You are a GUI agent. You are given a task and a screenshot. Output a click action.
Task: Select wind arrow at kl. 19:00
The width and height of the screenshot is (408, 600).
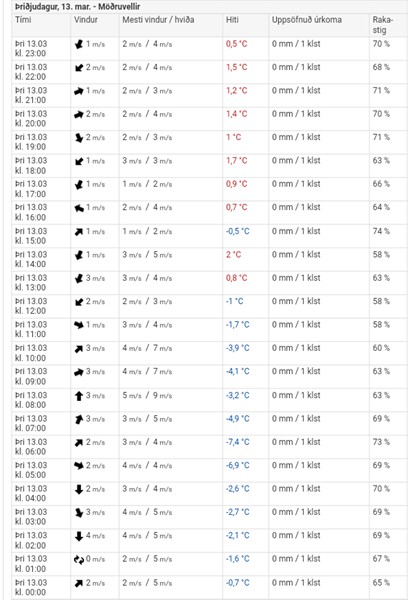[79, 138]
